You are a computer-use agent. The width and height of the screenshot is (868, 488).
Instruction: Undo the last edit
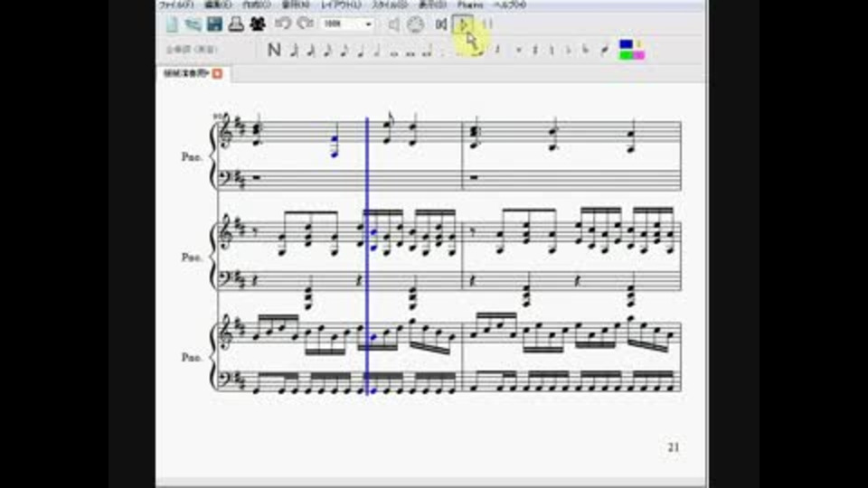click(x=283, y=23)
